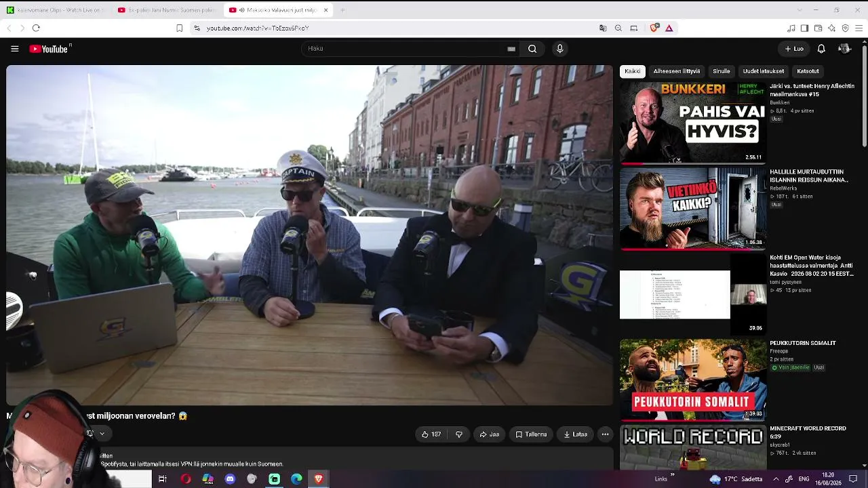
Task: Dislike the video
Action: [x=459, y=434]
